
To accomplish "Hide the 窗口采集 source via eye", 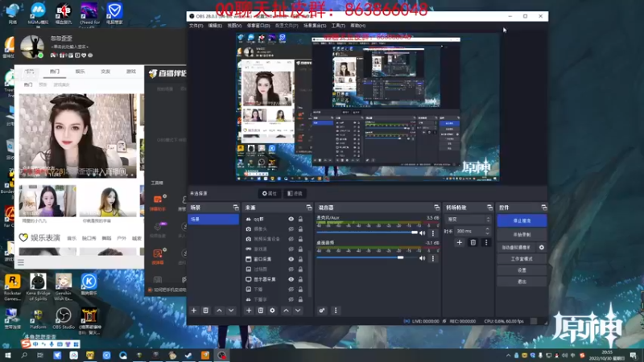I will (x=291, y=259).
